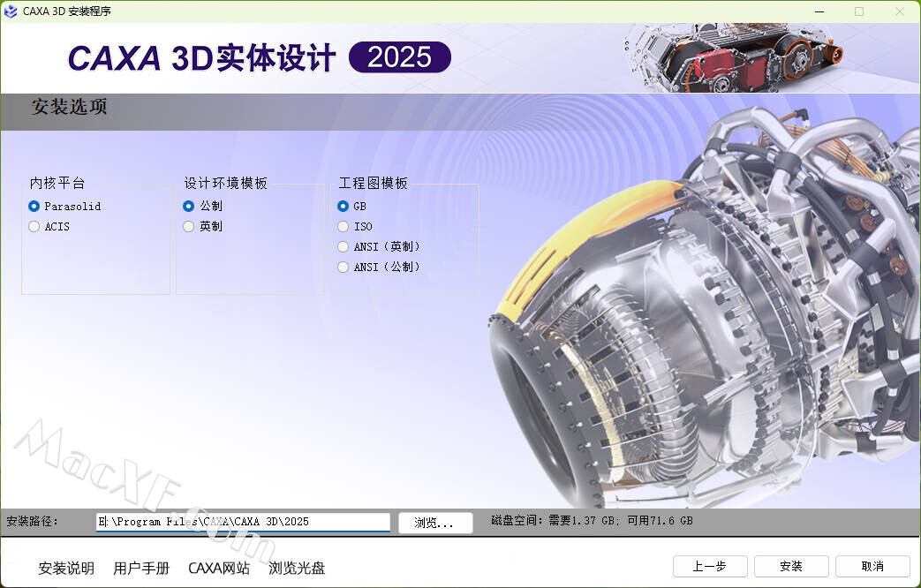Close the CAXA 3D installer window
This screenshot has height=588, width=921.
click(x=900, y=11)
